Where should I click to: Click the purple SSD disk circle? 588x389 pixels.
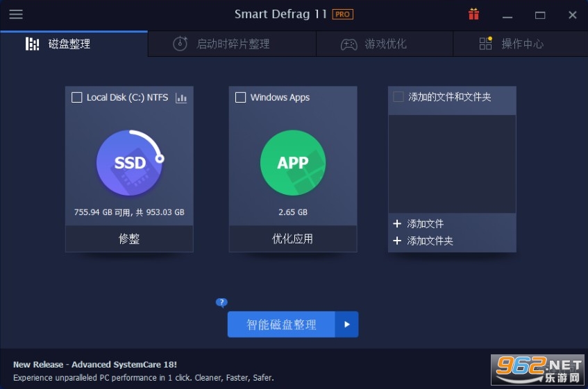pos(129,162)
